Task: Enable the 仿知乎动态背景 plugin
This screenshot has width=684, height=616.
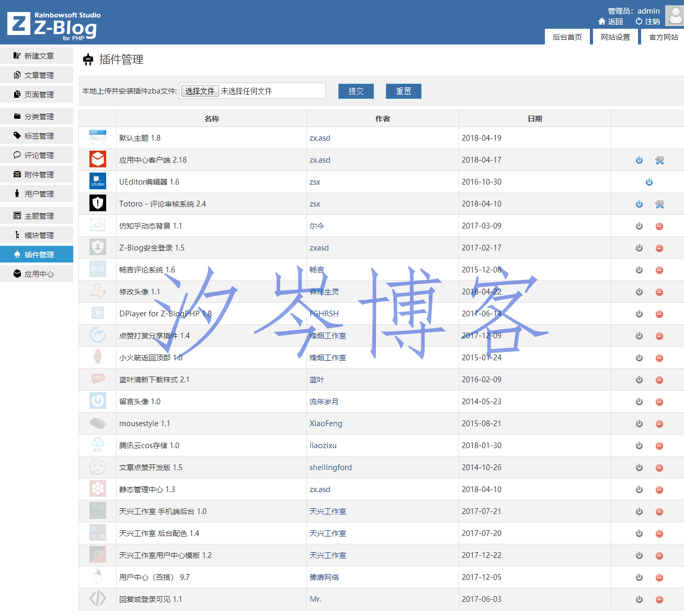Action: tap(639, 226)
